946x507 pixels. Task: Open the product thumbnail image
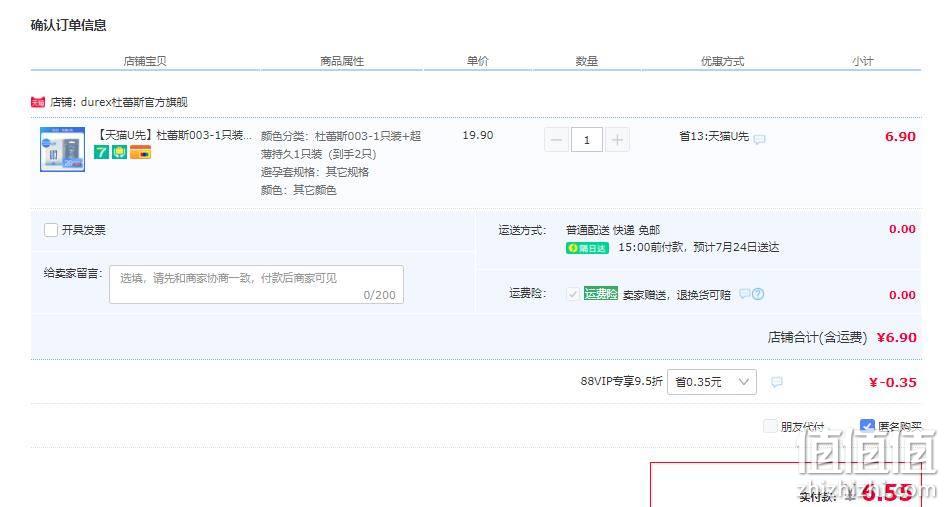click(x=63, y=149)
